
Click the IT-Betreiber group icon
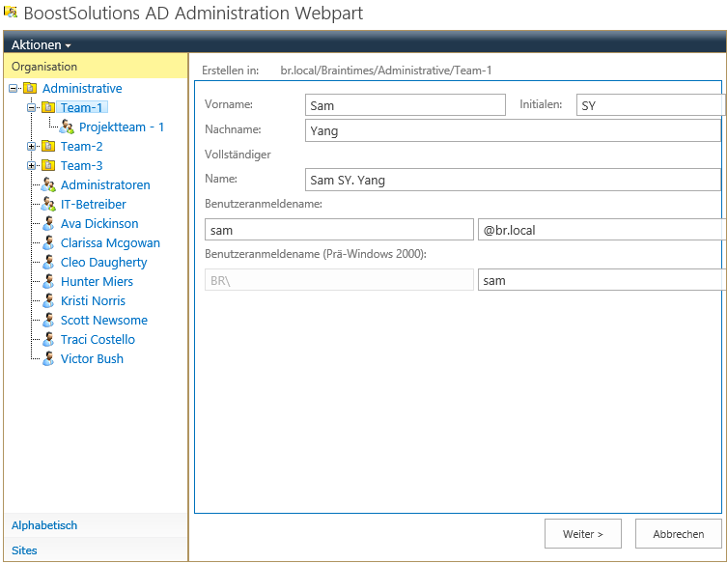click(x=48, y=204)
